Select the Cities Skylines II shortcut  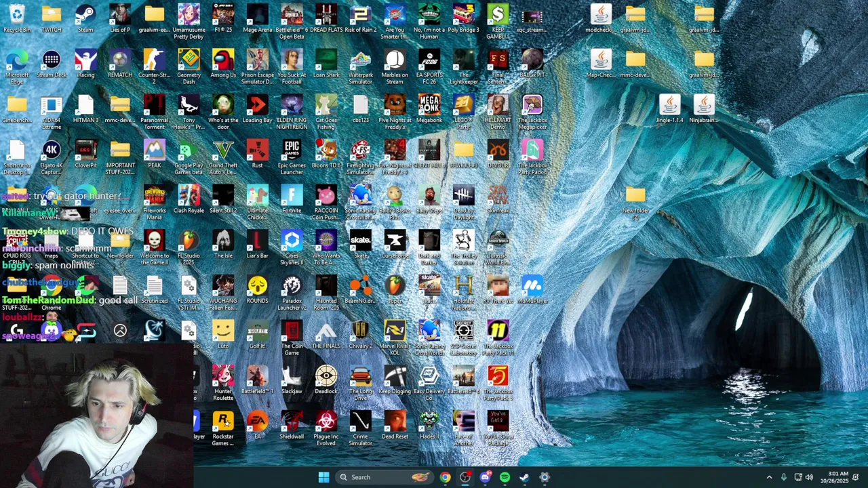tap(292, 248)
